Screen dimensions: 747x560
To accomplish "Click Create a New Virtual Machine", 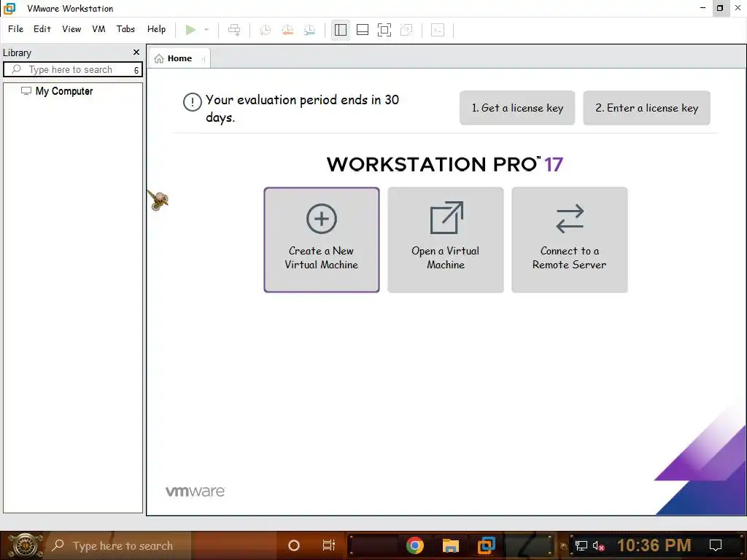I will click(322, 239).
